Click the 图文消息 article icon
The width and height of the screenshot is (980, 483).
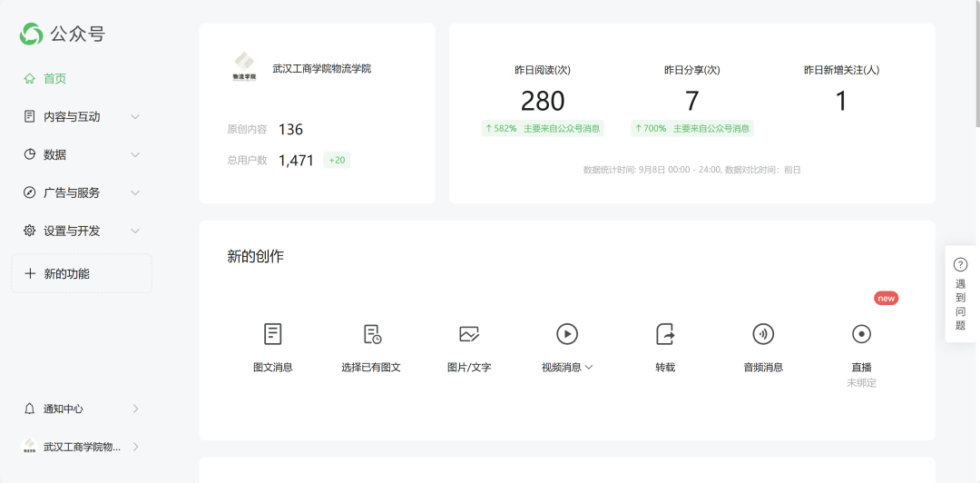click(x=272, y=334)
